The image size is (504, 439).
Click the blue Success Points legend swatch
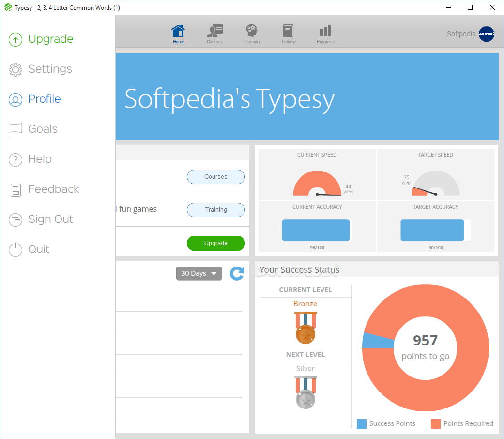click(x=362, y=424)
